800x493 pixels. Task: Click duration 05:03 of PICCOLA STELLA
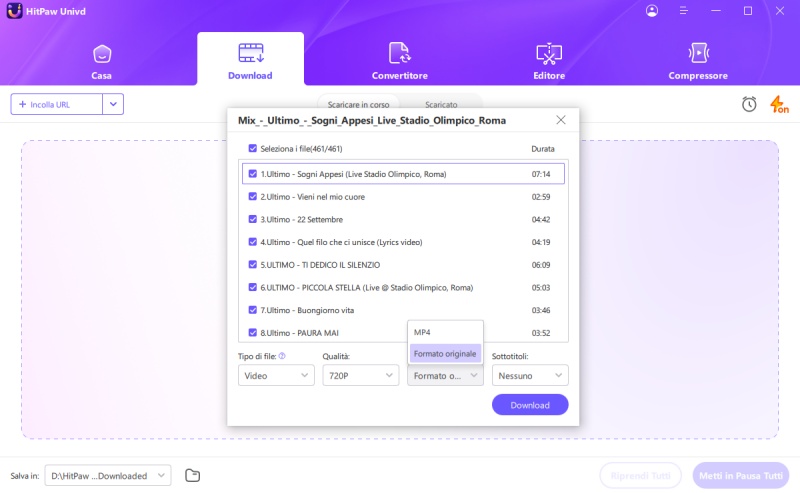pos(541,287)
